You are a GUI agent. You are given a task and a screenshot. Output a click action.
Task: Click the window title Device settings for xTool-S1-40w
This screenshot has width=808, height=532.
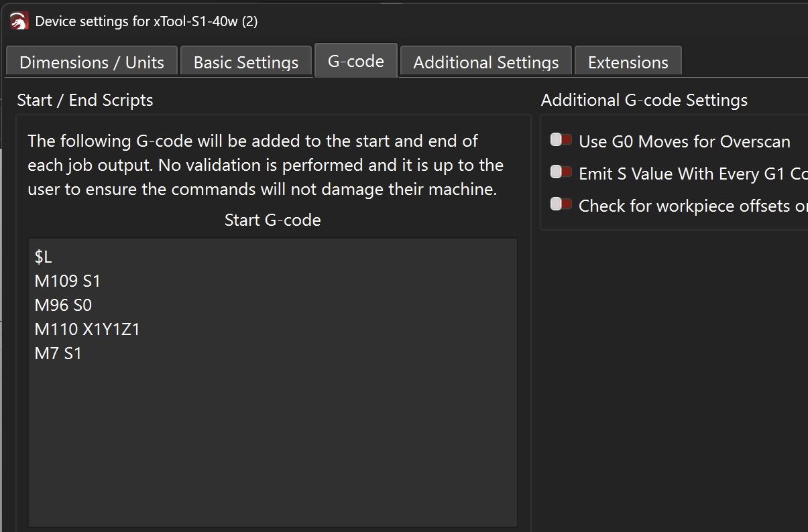146,21
